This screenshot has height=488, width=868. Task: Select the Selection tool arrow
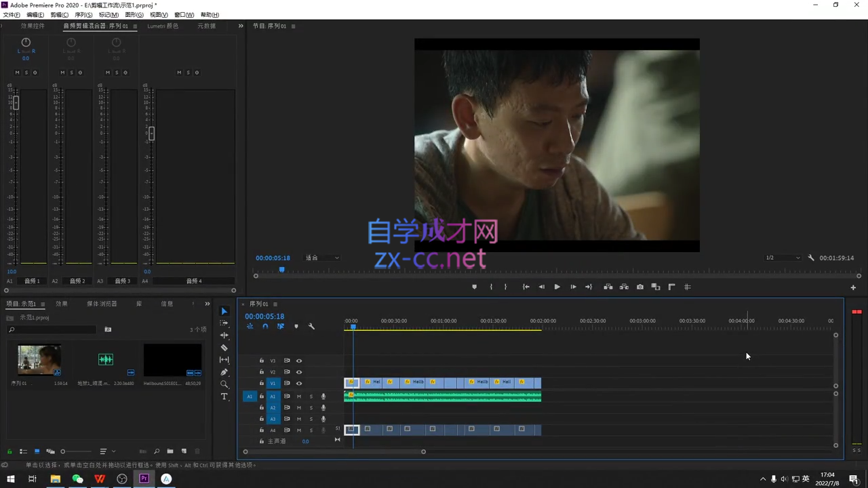(224, 312)
